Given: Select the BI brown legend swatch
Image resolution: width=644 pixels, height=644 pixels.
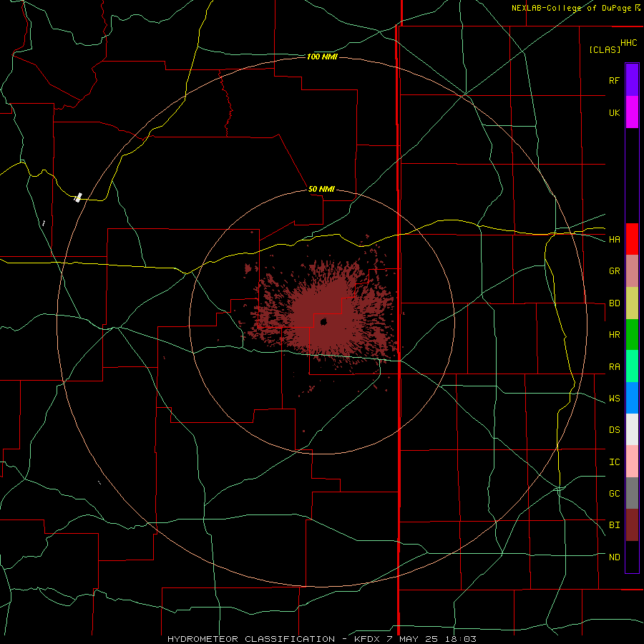Looking at the screenshot, I should click(x=632, y=525).
